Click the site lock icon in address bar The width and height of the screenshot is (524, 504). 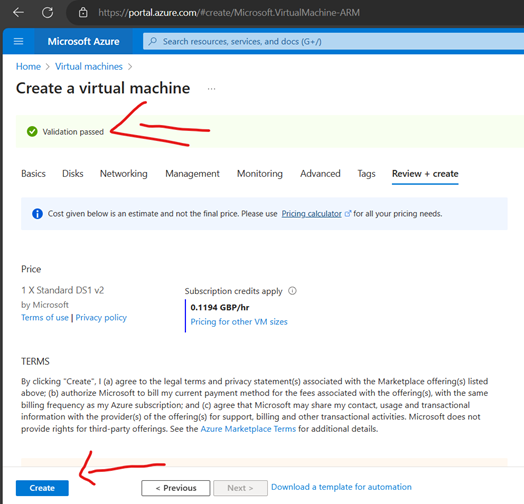tap(83, 13)
